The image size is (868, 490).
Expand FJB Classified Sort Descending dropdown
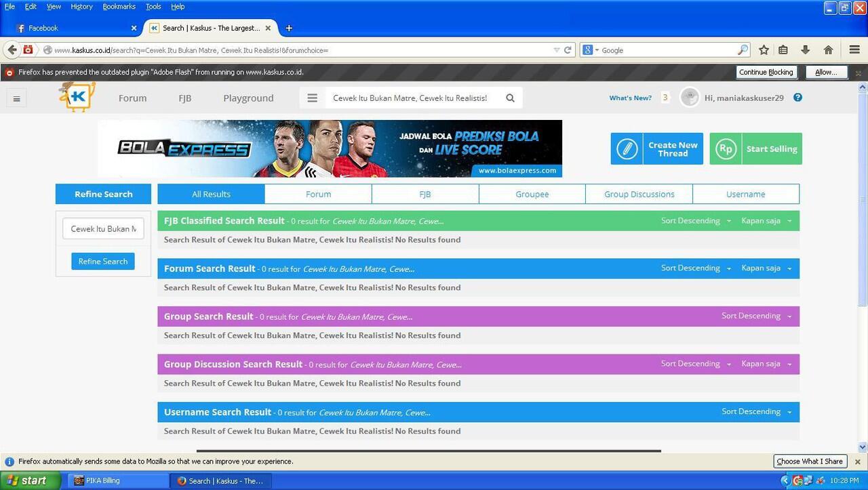(696, 221)
